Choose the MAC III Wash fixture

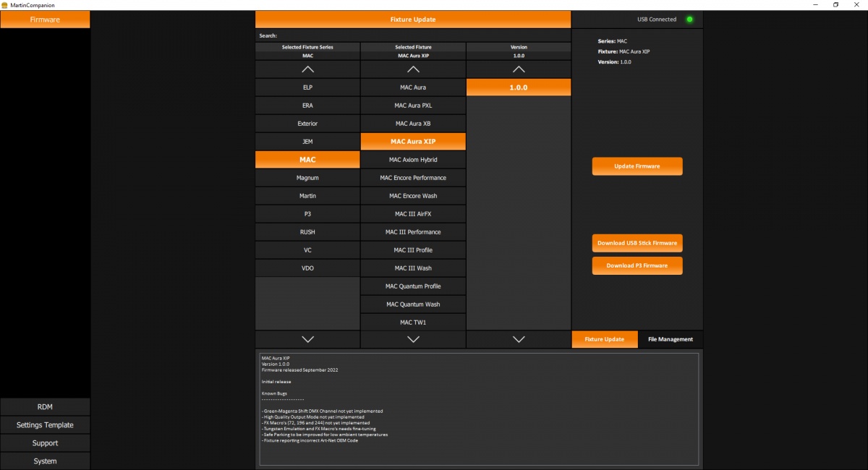coord(413,268)
